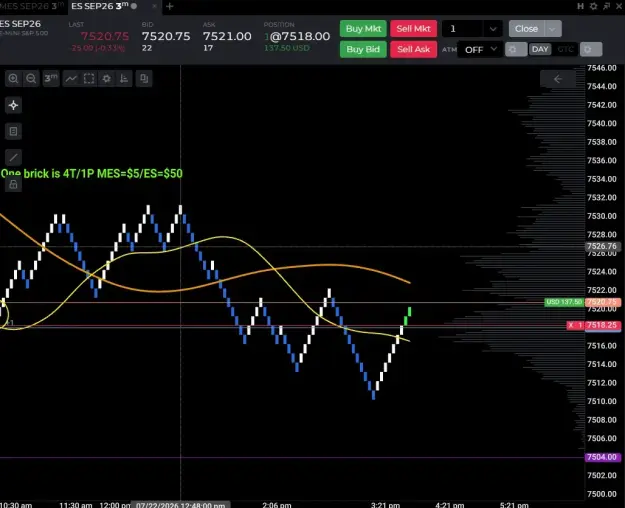Click the Buy Mkt button
625x508 pixels.
pyautogui.click(x=363, y=29)
